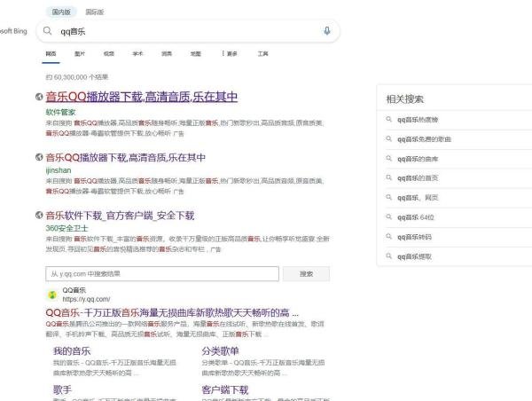This screenshot has width=532, height=401.
Task: Select the 词典 results tab
Action: pos(167,53)
